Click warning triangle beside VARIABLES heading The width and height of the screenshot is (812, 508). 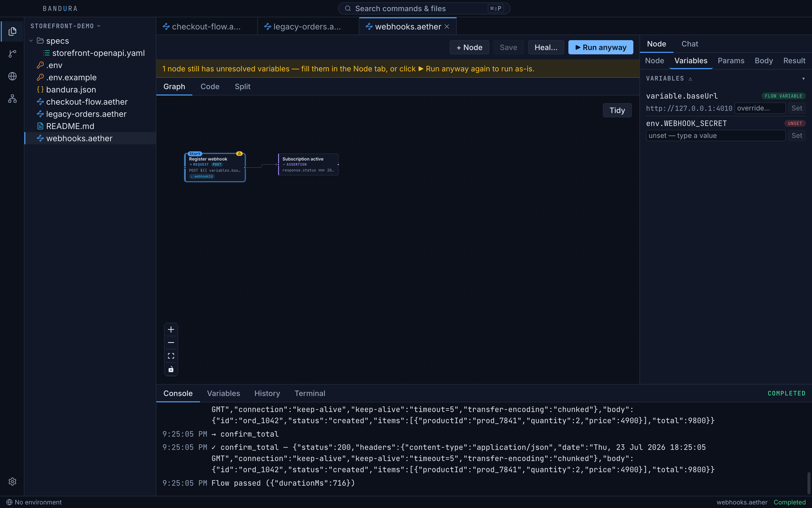point(690,79)
